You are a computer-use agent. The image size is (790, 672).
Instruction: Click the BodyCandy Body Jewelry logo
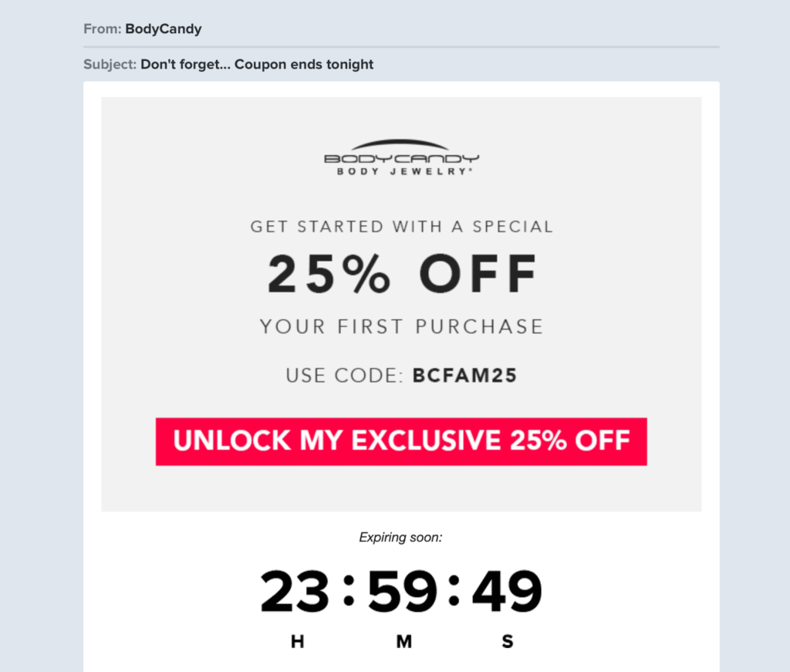coord(401,158)
